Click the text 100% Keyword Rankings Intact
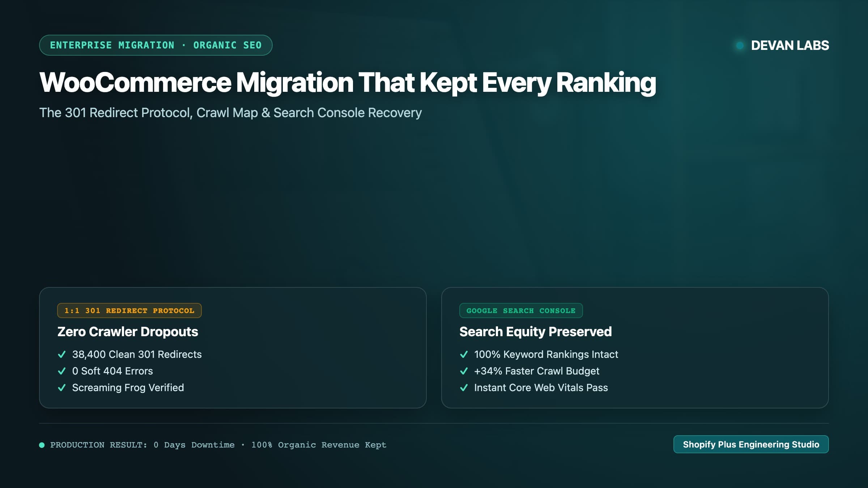 (x=546, y=354)
